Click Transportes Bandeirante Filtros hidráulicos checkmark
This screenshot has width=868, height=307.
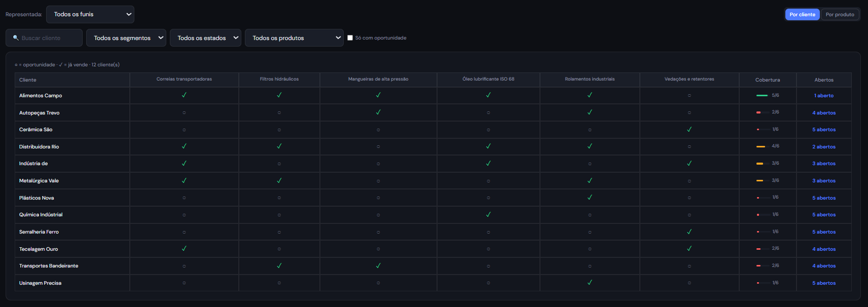coord(279,265)
